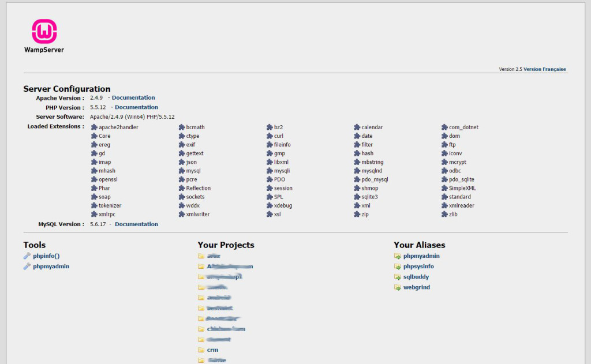Click the alias icon beside phpsysinfo
The height and width of the screenshot is (364, 591).
[397, 267]
